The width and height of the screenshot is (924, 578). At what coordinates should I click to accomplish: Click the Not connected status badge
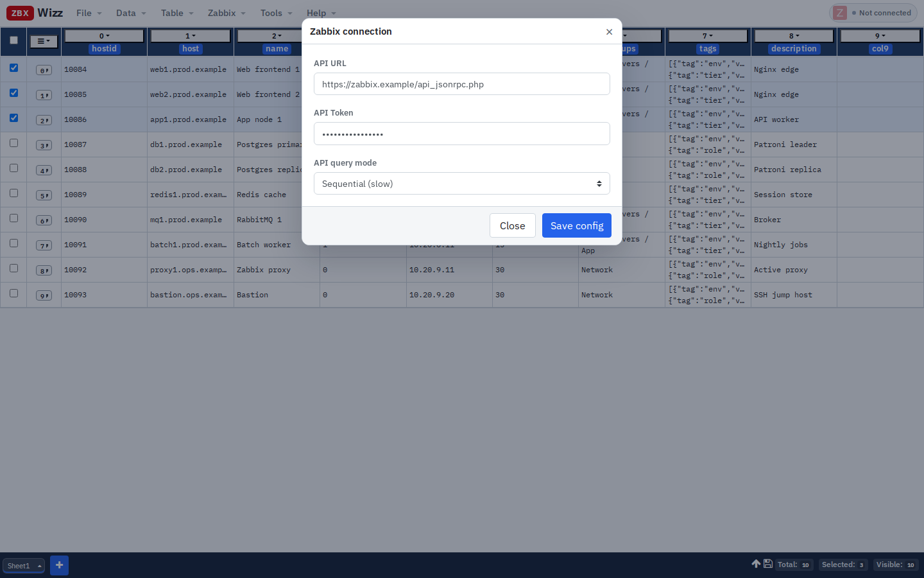(x=873, y=13)
